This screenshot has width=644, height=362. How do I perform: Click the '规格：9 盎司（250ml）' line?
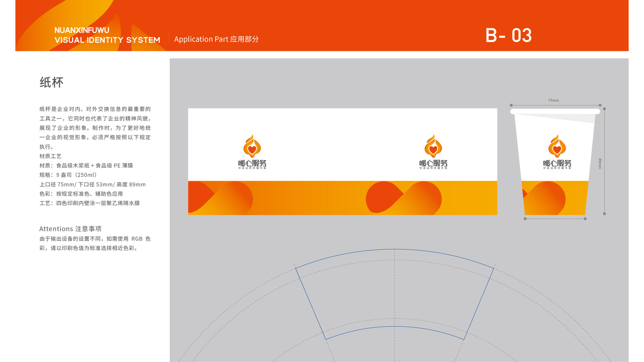coord(68,175)
